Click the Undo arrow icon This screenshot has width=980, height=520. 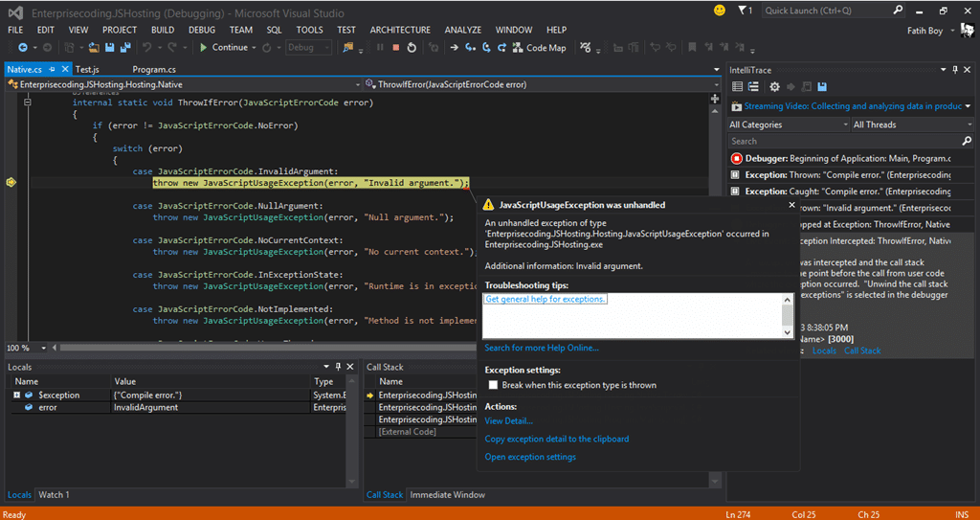[x=146, y=48]
